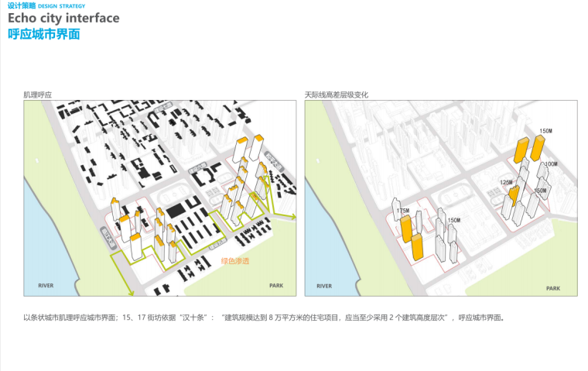Click the 175M height label
The image size is (588, 371).
pos(402,211)
